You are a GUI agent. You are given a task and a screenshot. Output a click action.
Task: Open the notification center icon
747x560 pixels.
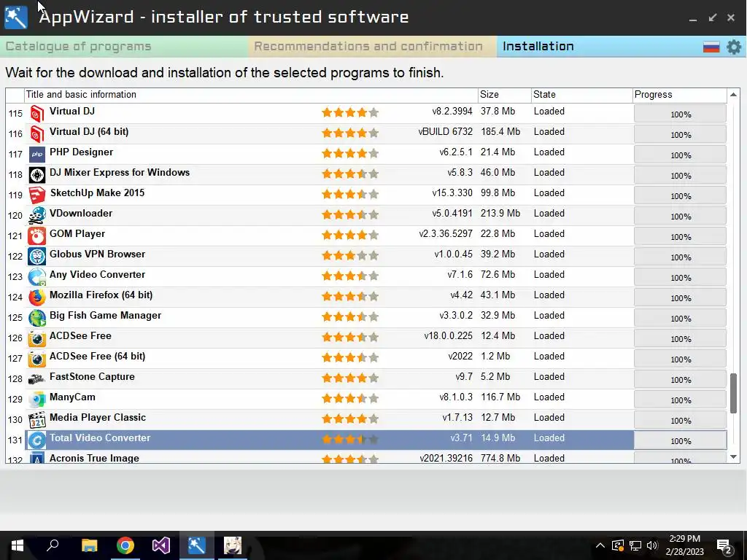tap(724, 547)
